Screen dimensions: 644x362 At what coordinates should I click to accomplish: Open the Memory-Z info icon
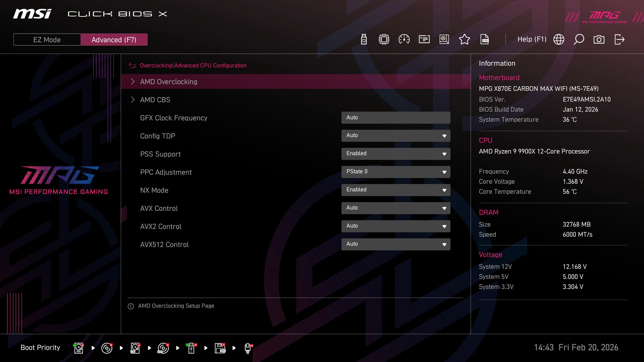424,39
